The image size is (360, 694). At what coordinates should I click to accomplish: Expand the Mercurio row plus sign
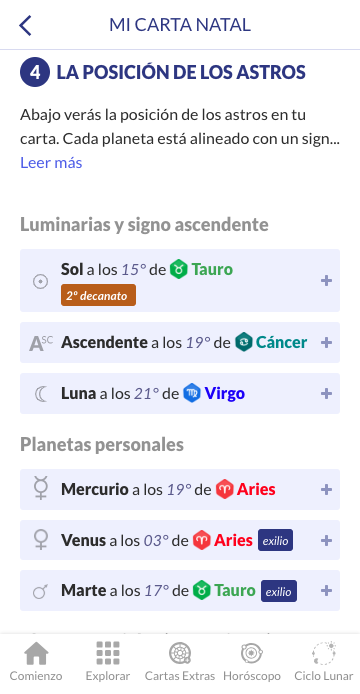pyautogui.click(x=326, y=489)
